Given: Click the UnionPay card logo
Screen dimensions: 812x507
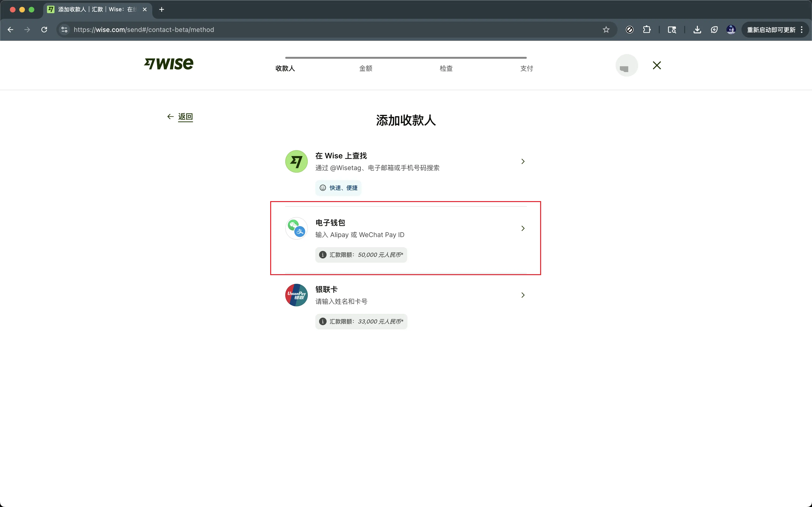Looking at the screenshot, I should coord(296,295).
